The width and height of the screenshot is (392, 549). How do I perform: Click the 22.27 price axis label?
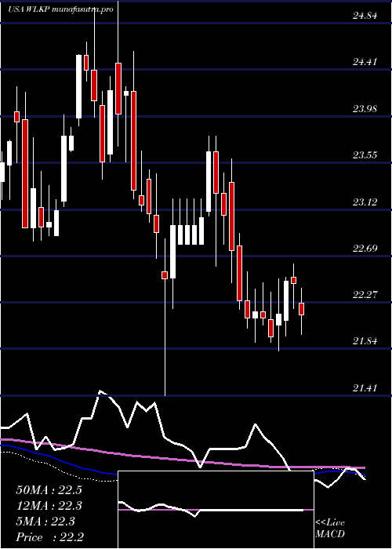(x=365, y=295)
